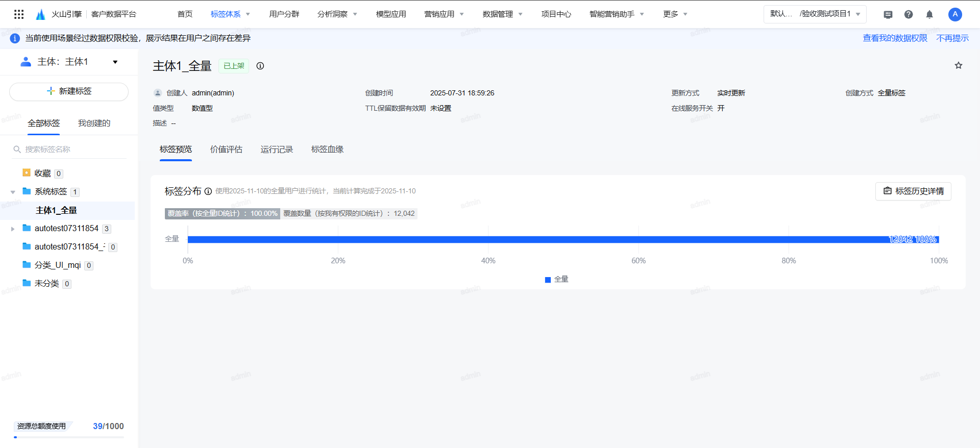The height and width of the screenshot is (448, 980).
Task: Click the 主体1_全量 page title
Action: pyautogui.click(x=182, y=66)
